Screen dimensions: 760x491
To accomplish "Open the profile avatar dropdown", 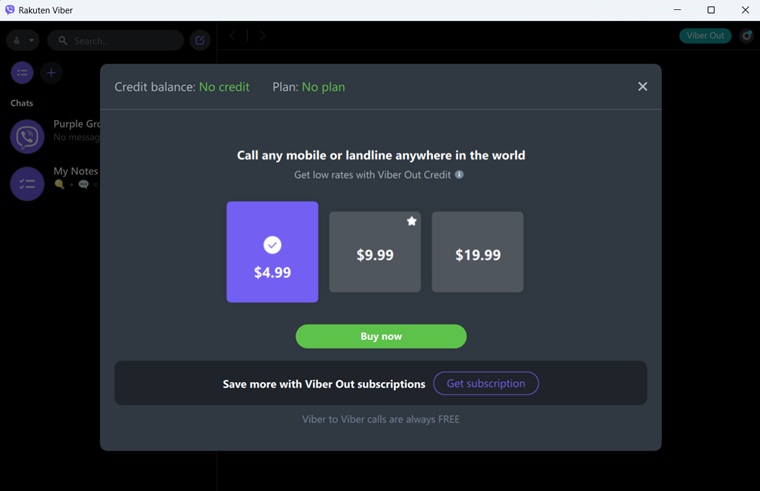I will (23, 40).
